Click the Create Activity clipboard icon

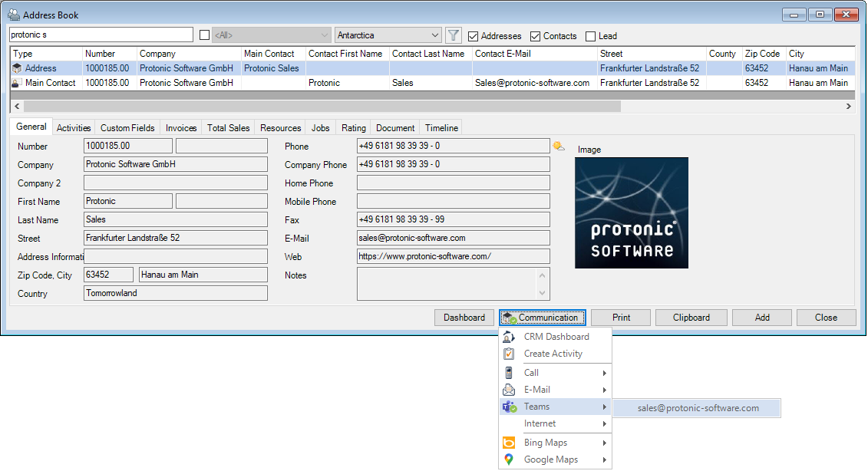tap(509, 354)
